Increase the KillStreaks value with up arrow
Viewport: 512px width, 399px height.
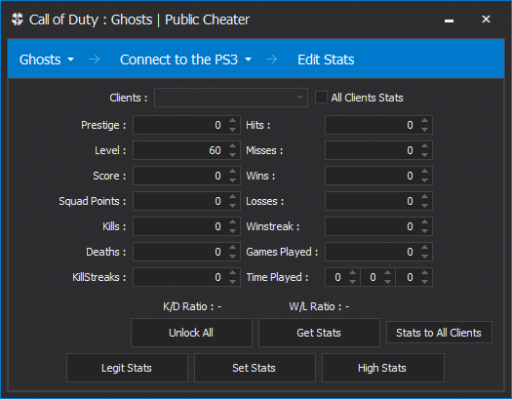[x=233, y=273]
